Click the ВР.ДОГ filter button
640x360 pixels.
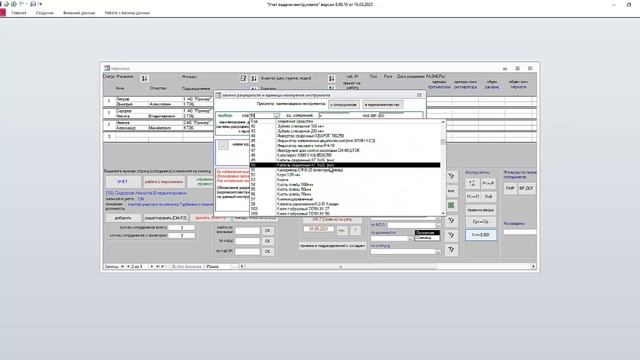tap(527, 189)
